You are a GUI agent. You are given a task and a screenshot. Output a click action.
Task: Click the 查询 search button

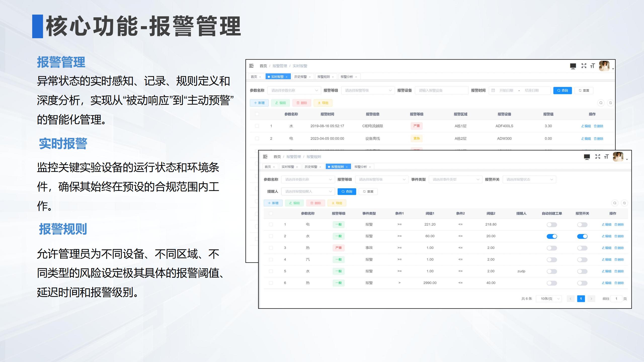click(347, 192)
